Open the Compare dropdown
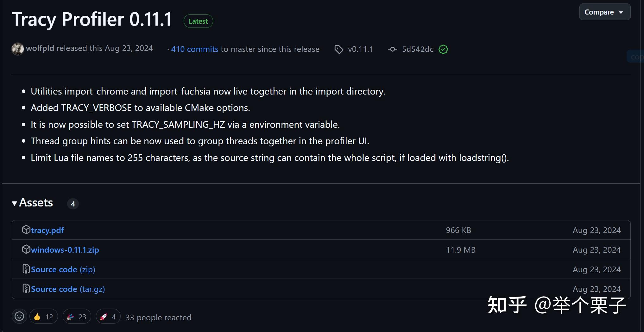 (604, 12)
